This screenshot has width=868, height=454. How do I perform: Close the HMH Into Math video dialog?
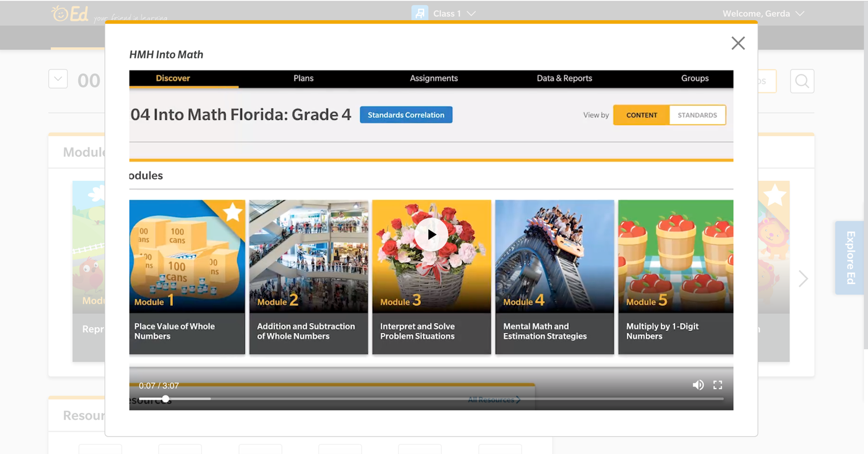pyautogui.click(x=738, y=43)
